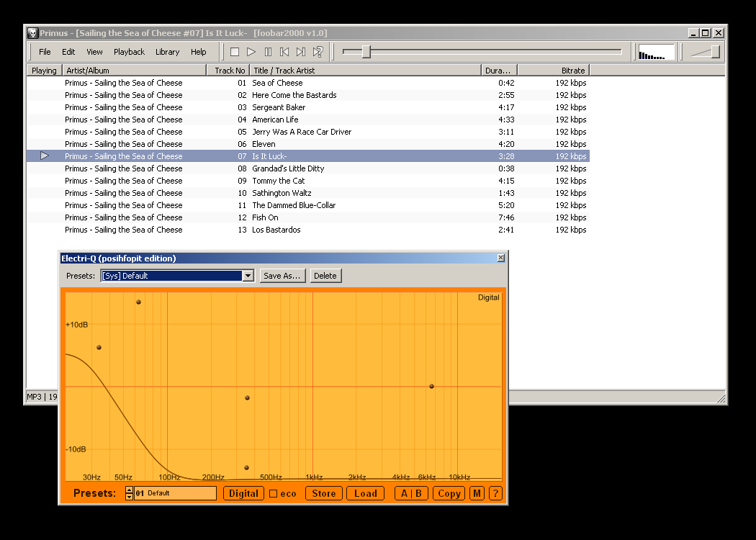The image size is (756, 540).
Task: Open the [Sys] Default presets dropdown
Action: click(x=248, y=276)
